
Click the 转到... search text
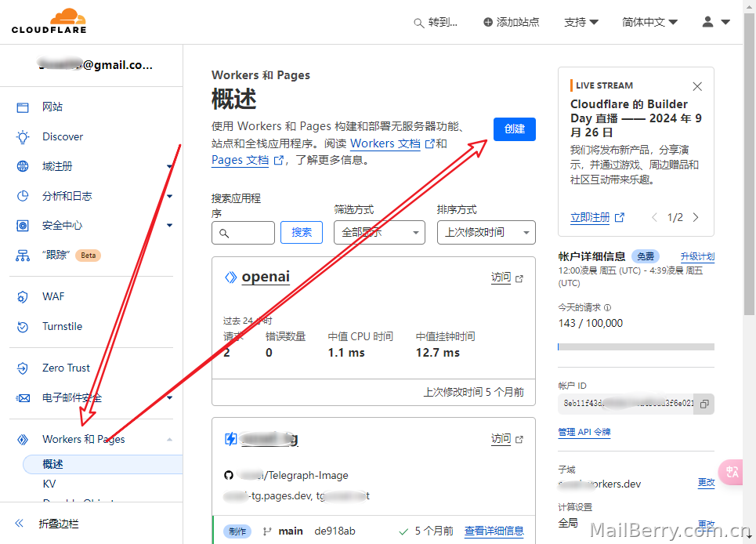(443, 22)
